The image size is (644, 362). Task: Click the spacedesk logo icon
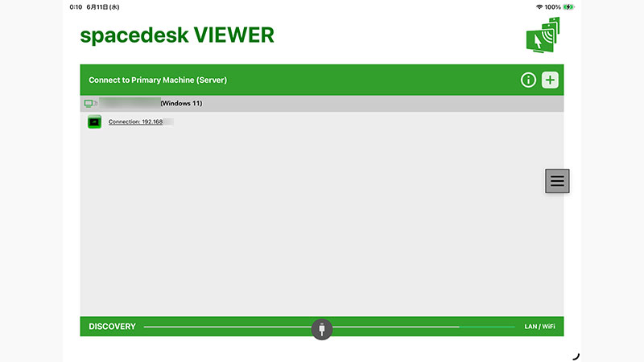click(543, 35)
